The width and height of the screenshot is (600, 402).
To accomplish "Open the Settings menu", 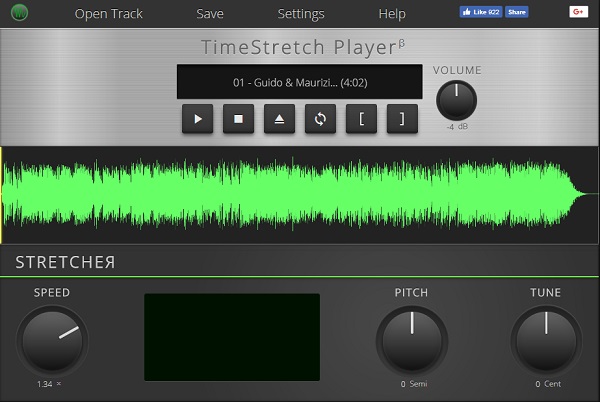I will [301, 14].
